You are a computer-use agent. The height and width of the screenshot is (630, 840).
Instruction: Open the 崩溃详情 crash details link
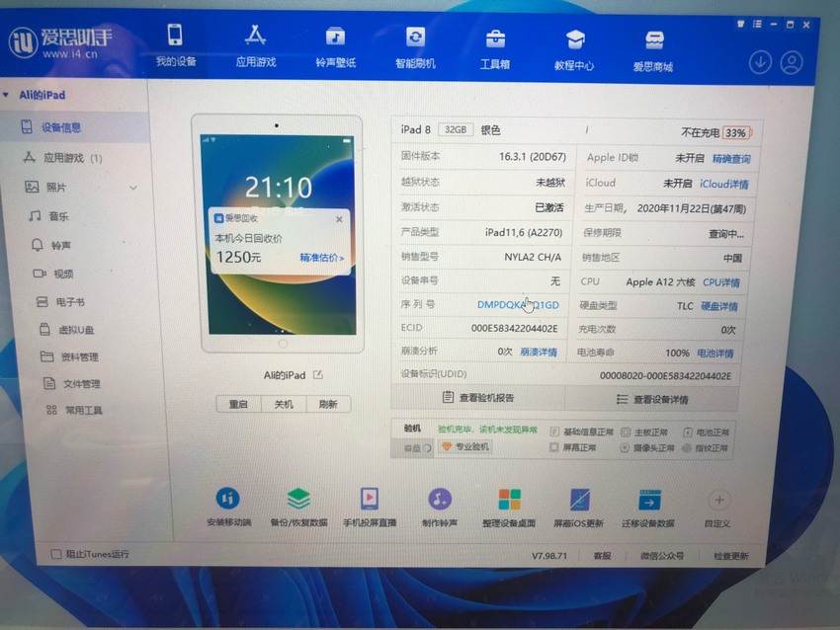[539, 352]
